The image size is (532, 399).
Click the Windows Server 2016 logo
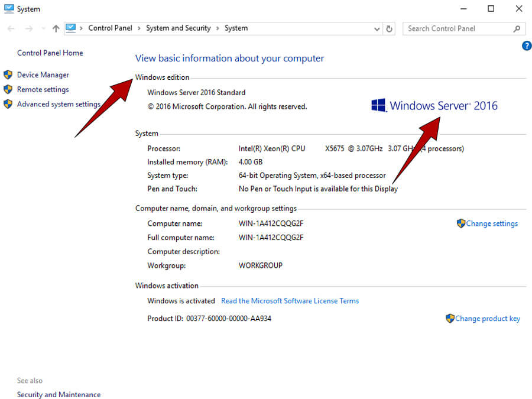(x=434, y=106)
